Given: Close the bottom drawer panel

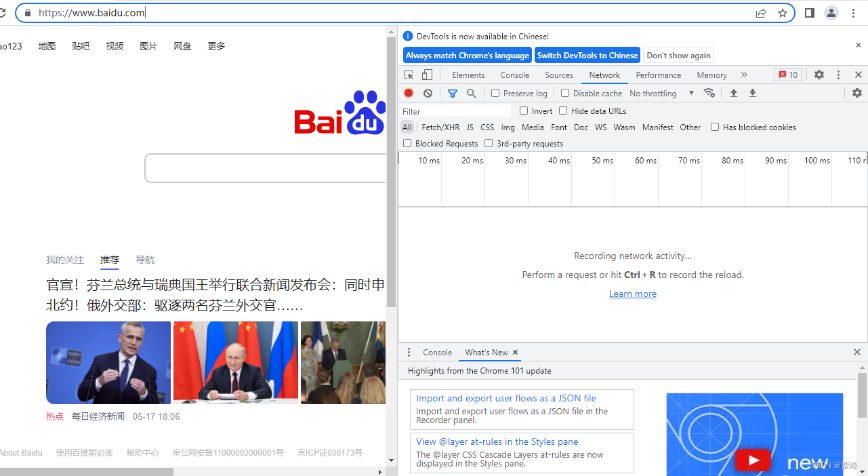Looking at the screenshot, I should (857, 353).
